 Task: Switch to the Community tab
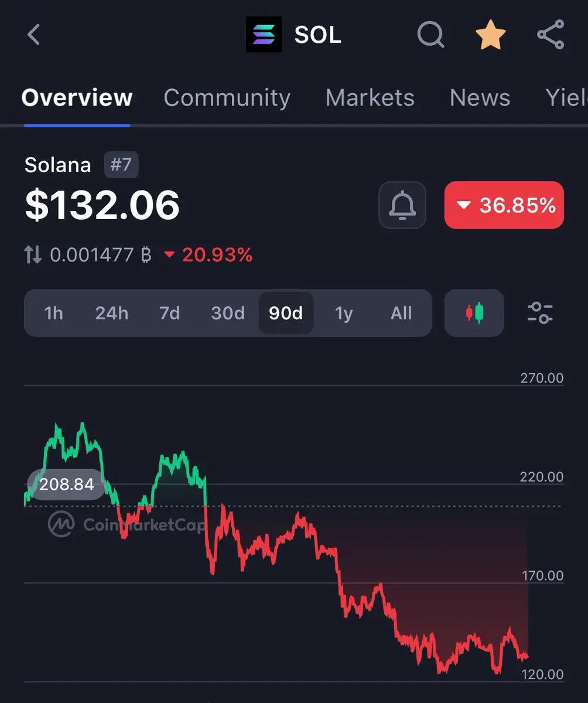(227, 97)
